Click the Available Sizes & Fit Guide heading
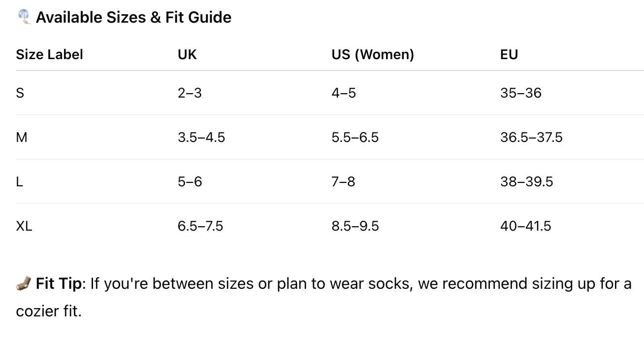Image resolution: width=644 pixels, height=345 pixels. [133, 17]
